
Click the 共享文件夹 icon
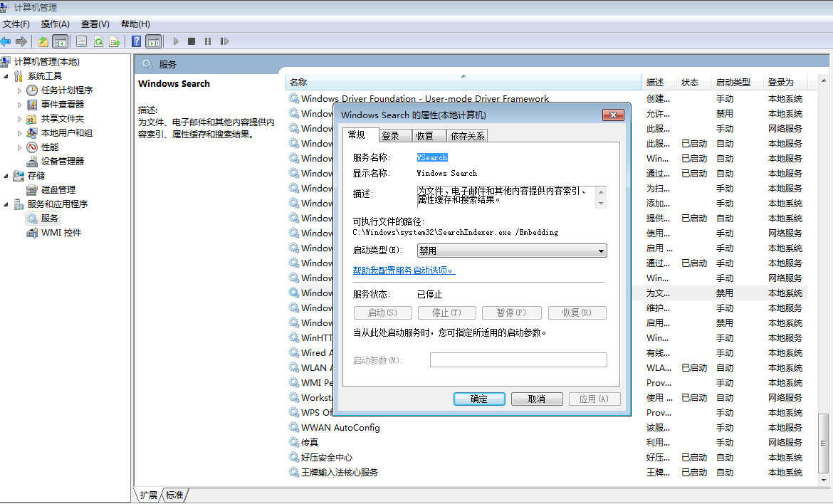pos(32,119)
